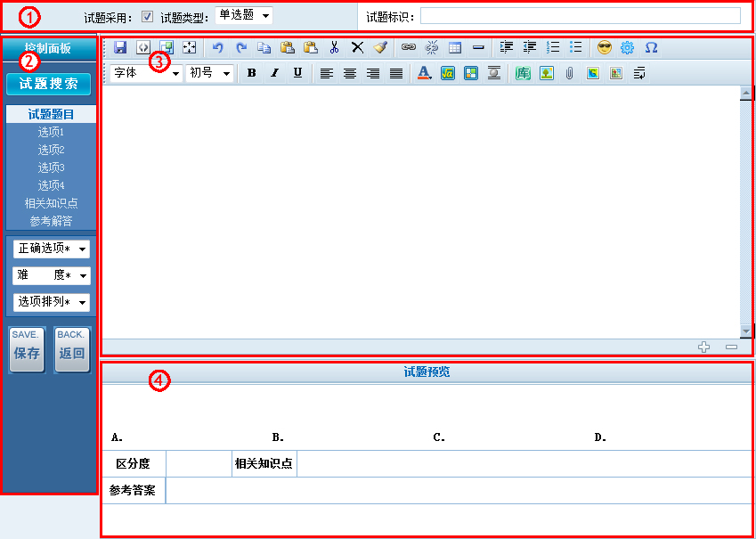Viewport: 756px width, 539px height.
Task: Cut selection using scissors icon
Action: (x=334, y=47)
